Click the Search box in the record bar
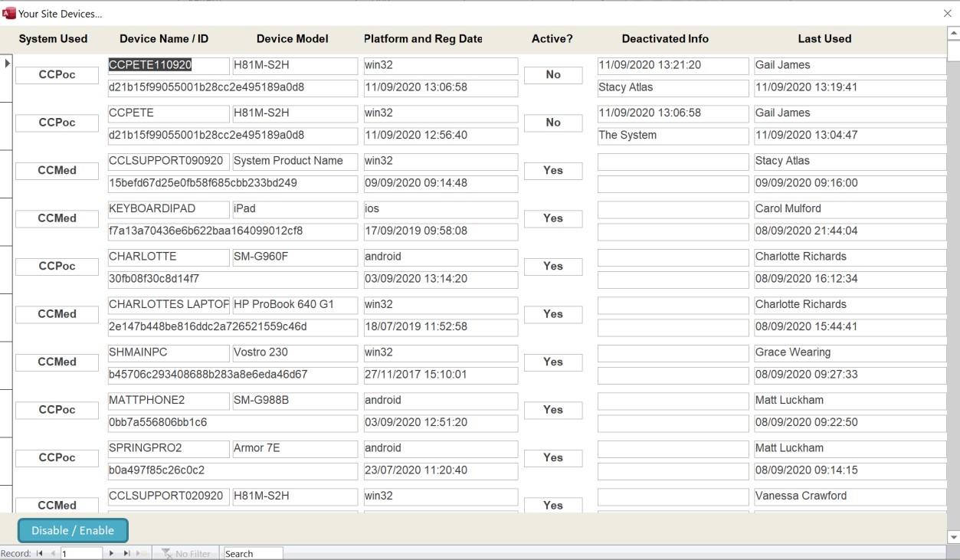960x560 pixels. 252,553
